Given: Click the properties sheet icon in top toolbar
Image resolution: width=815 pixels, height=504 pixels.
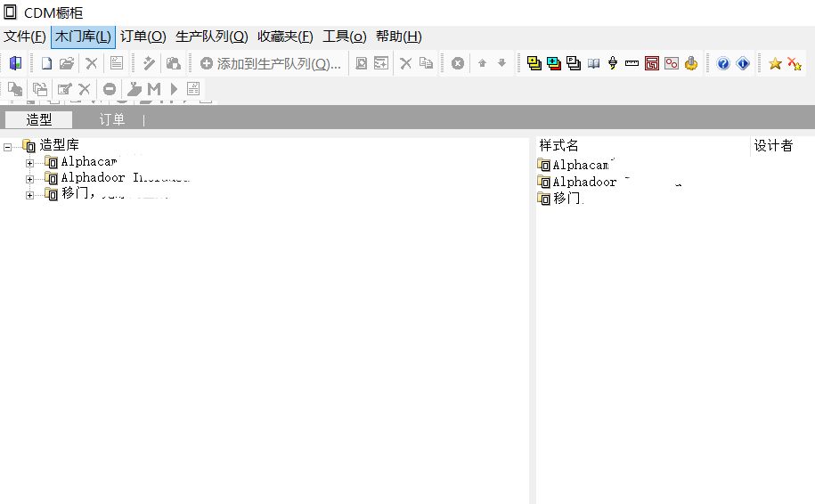Looking at the screenshot, I should coord(117,63).
